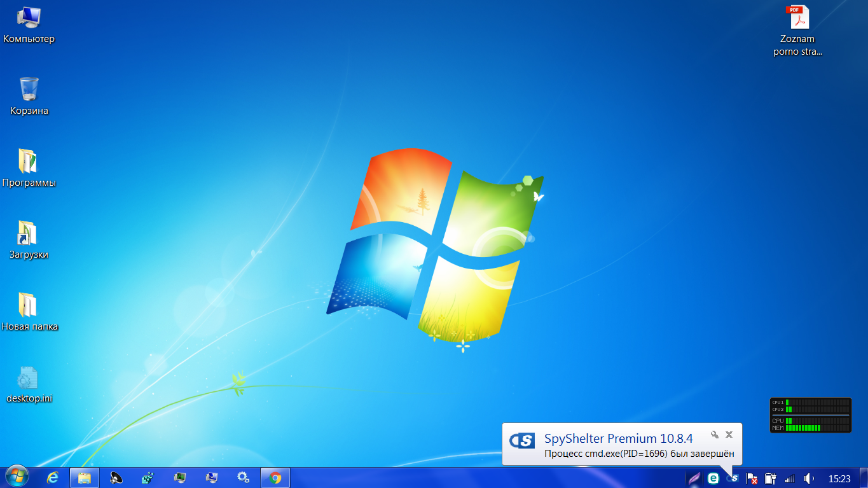Click the SpyShelter tray icon
This screenshot has width=868, height=488.
point(733,478)
